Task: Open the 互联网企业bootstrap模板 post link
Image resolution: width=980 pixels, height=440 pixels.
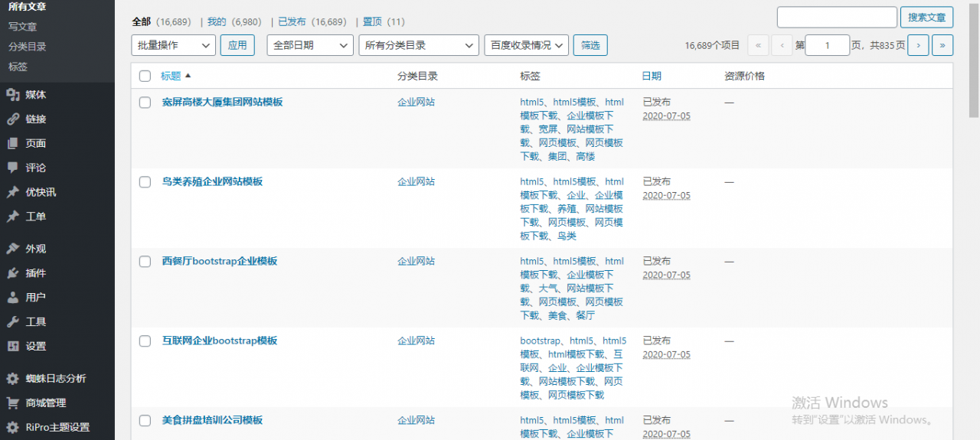Action: click(x=220, y=341)
